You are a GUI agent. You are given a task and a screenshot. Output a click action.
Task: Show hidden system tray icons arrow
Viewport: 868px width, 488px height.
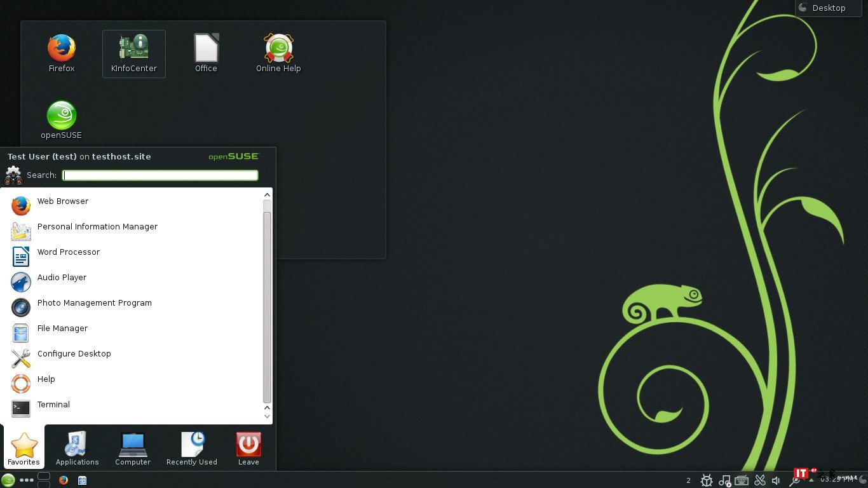(x=811, y=480)
